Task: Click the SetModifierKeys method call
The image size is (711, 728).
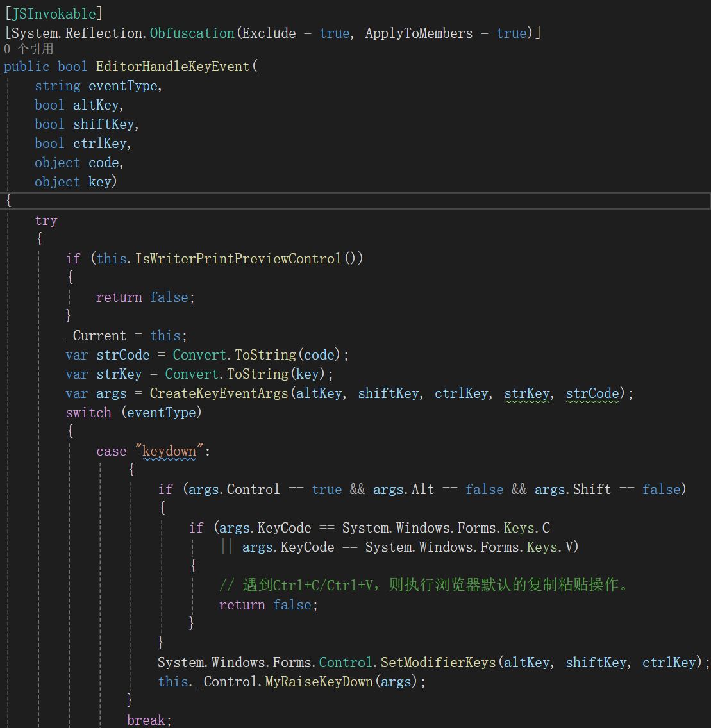Action: coord(438,663)
